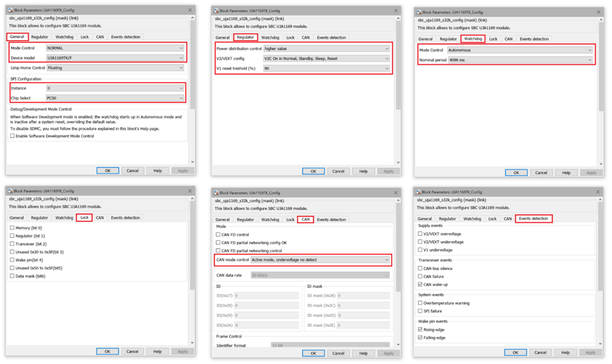This screenshot has width=612, height=364.
Task: Check the Data mask (bit6) box
Action: 12,276
